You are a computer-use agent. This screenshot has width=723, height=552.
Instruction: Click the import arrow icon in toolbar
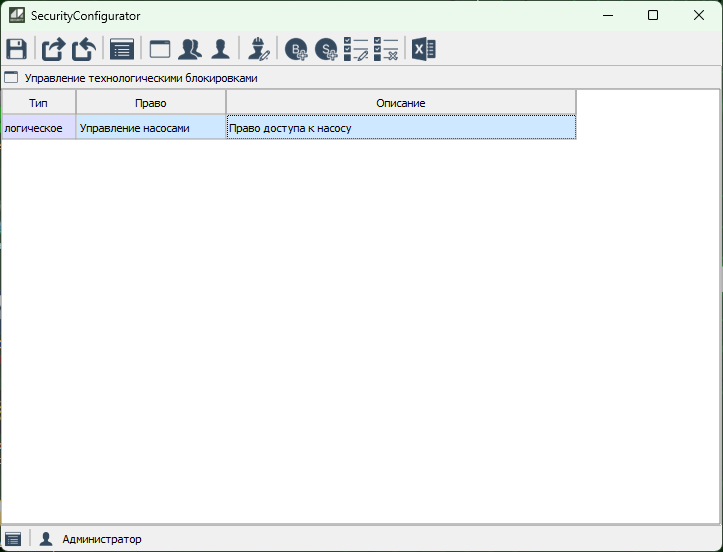click(x=84, y=49)
